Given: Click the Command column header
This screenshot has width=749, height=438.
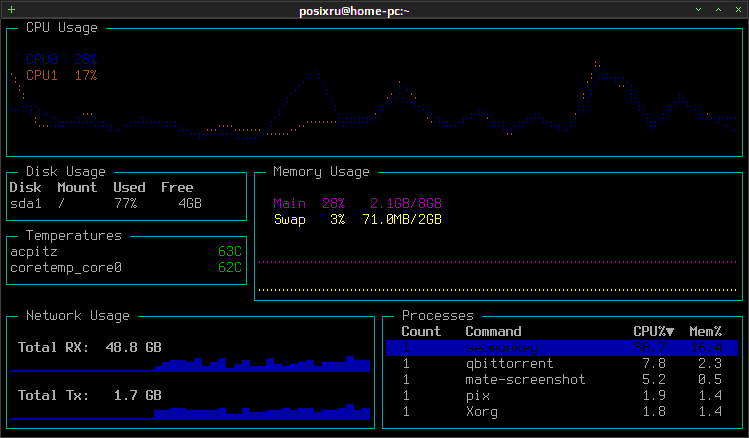Looking at the screenshot, I should coord(493,331).
